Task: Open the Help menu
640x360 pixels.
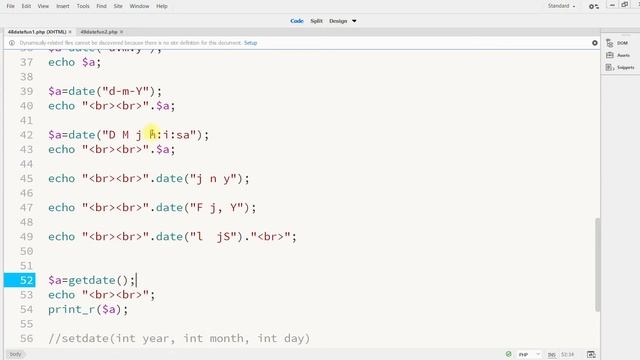Action: click(162, 6)
